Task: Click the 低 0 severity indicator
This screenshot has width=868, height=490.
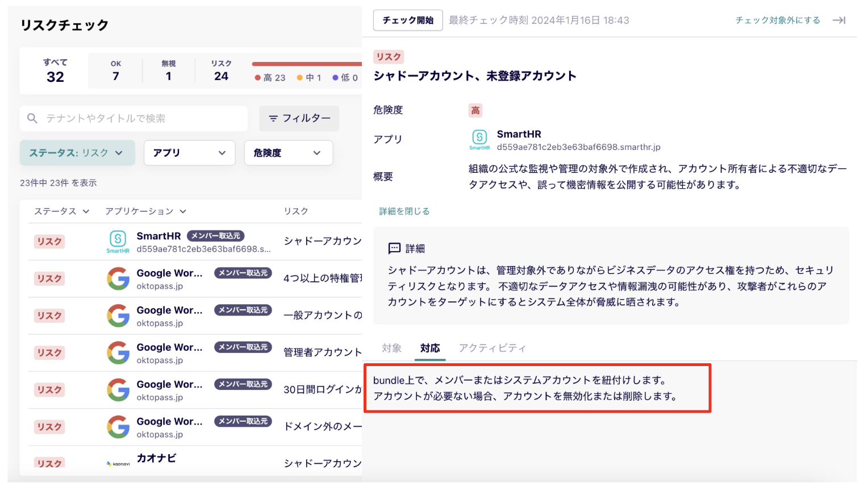Action: 345,78
